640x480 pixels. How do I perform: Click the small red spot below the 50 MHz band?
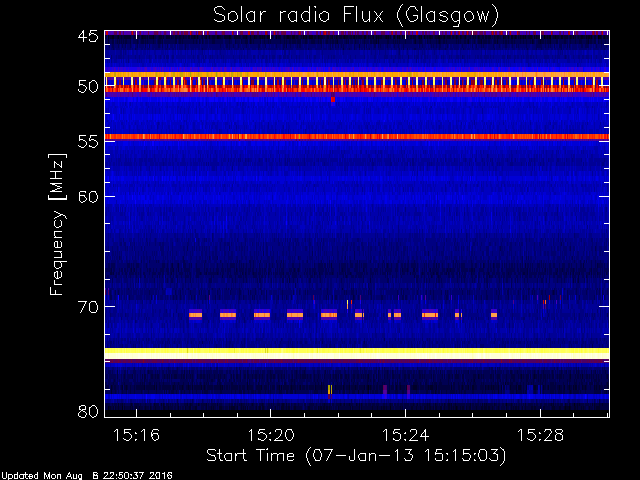click(x=333, y=100)
